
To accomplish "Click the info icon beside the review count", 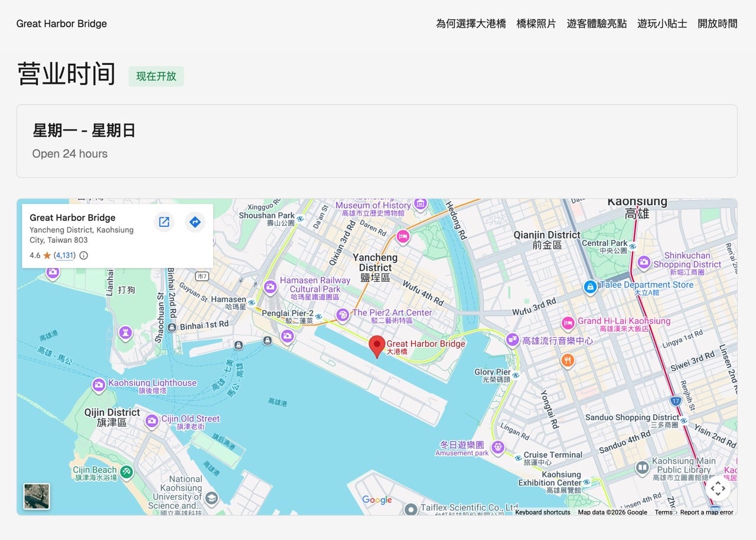I will pos(84,256).
